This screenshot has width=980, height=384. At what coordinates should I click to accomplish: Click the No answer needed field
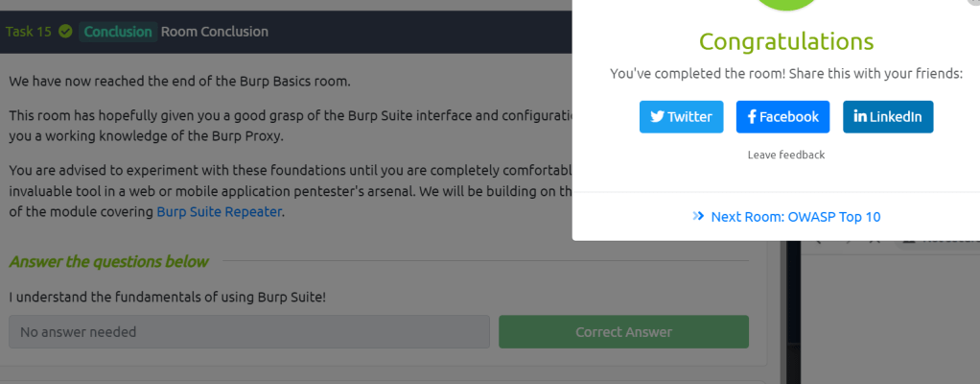[x=249, y=332]
